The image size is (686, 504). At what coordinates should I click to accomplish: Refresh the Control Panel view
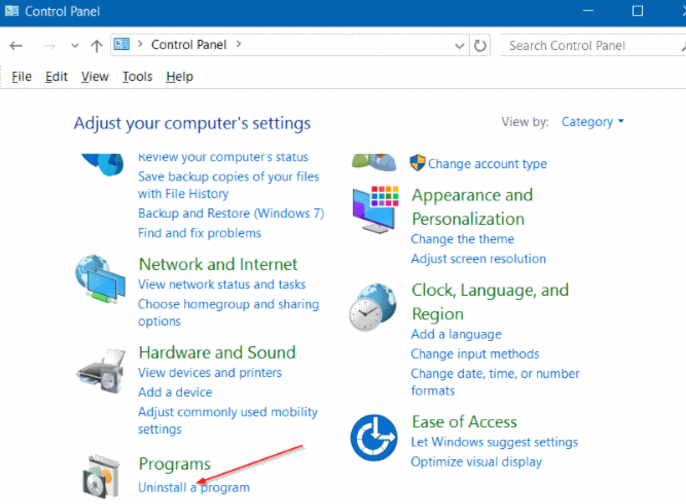[480, 46]
